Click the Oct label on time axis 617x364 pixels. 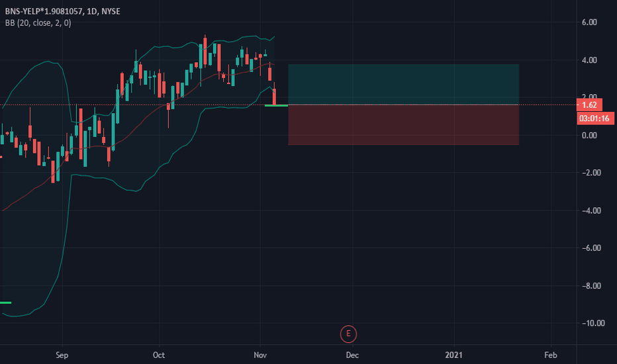[159, 355]
